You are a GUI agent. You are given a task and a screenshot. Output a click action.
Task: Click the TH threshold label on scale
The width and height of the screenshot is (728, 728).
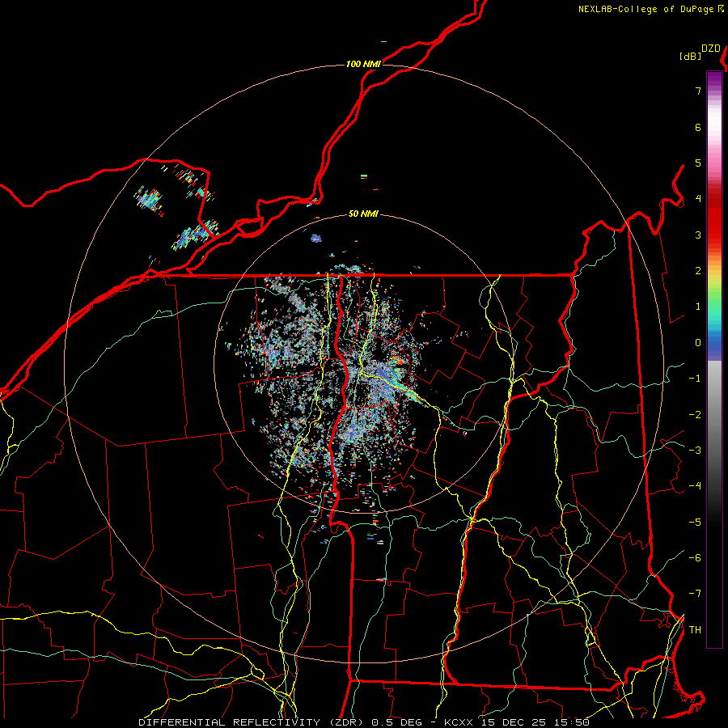[x=695, y=630]
